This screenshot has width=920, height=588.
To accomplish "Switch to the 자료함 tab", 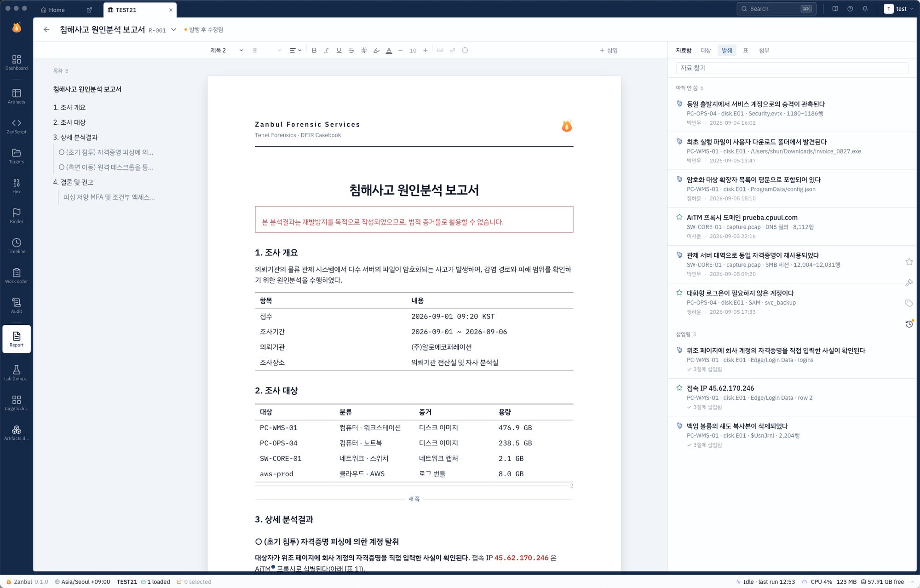I will pyautogui.click(x=684, y=50).
